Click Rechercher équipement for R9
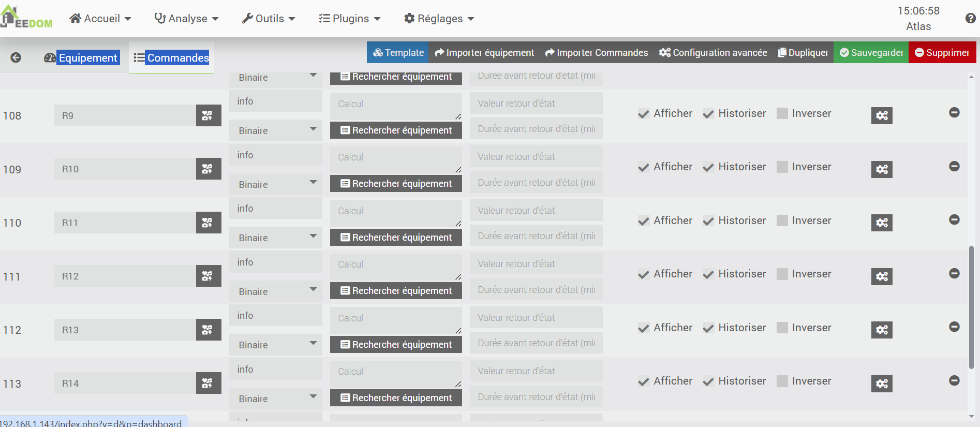This screenshot has width=980, height=427. click(x=396, y=130)
